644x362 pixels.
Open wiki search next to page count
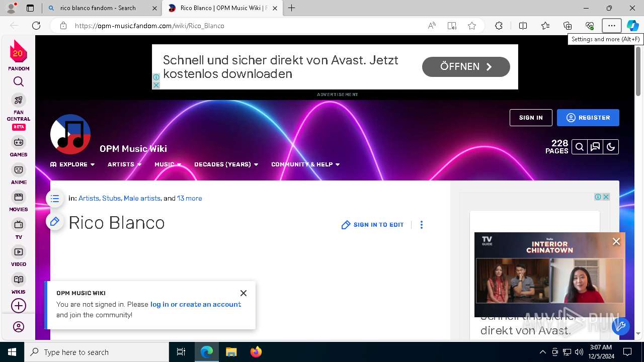pos(580,147)
